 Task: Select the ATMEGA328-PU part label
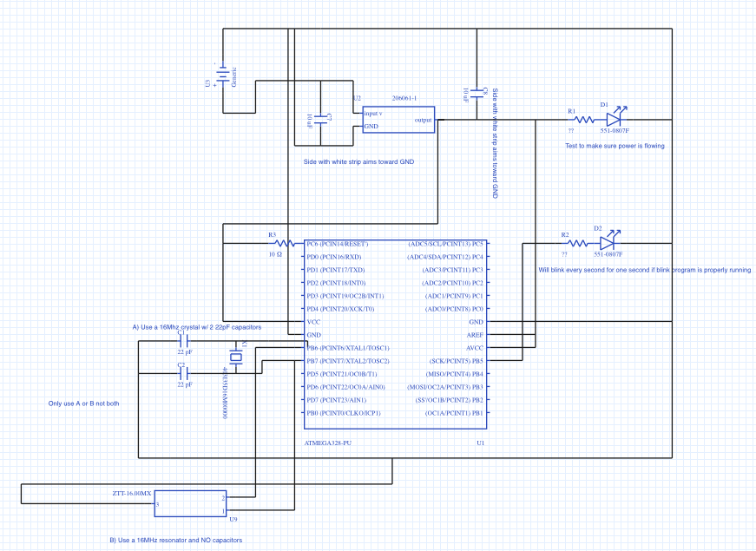click(x=327, y=443)
